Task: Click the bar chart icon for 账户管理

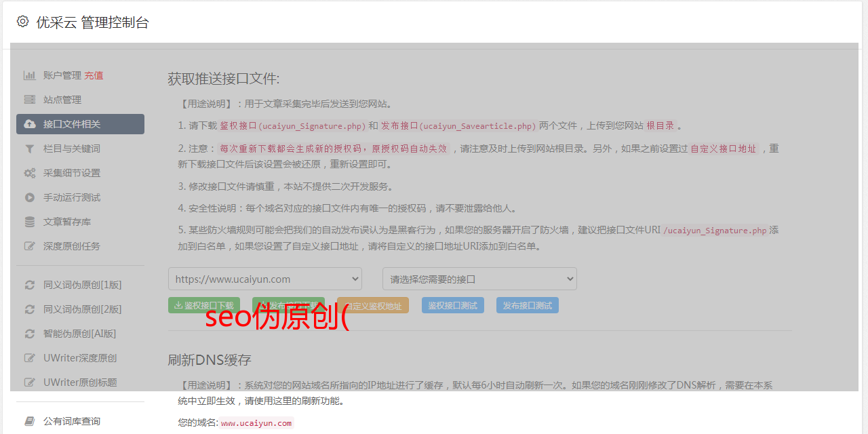Action: click(x=30, y=75)
